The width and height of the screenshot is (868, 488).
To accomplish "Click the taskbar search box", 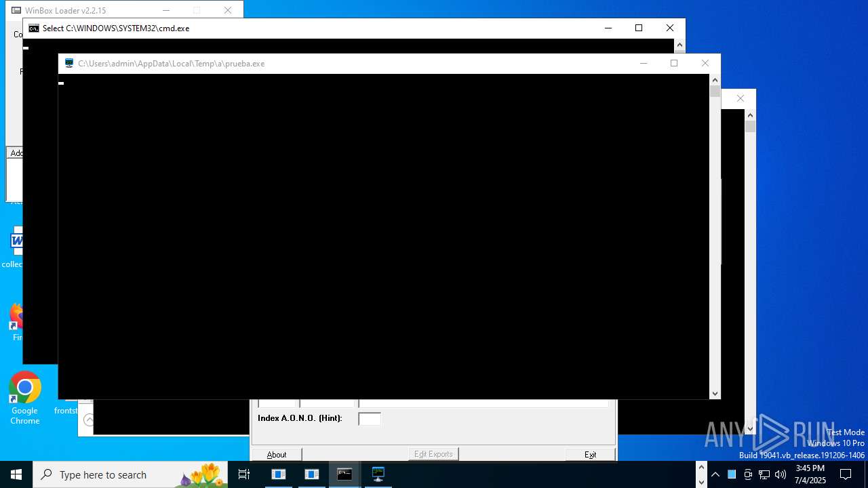I will [130, 474].
